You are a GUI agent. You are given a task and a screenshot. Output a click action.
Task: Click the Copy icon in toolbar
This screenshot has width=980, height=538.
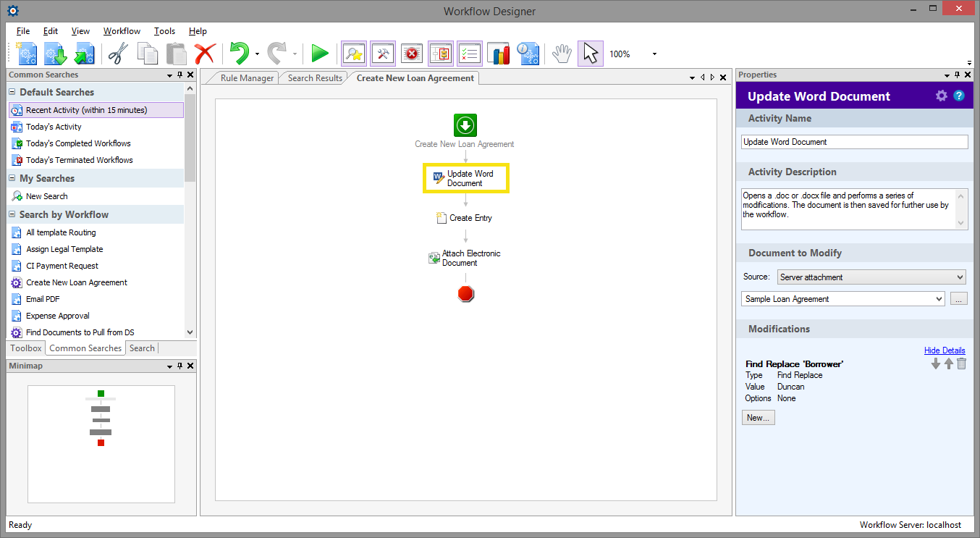148,54
